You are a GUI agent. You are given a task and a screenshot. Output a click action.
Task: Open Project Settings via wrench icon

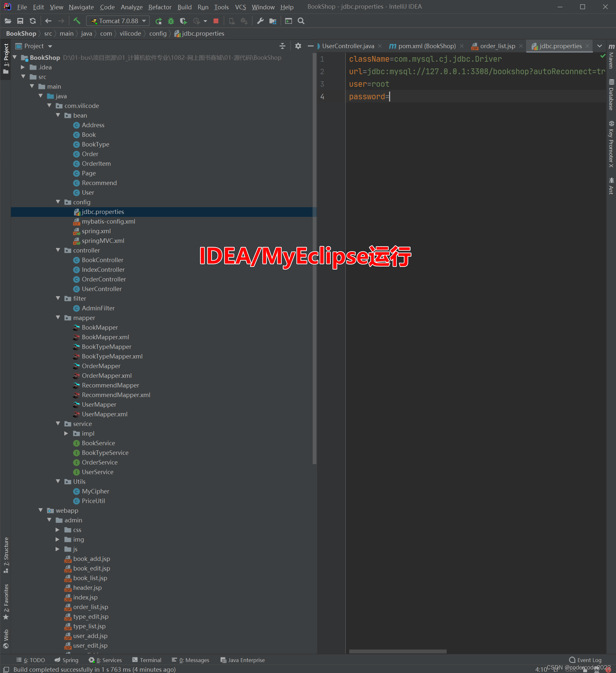tap(260, 21)
